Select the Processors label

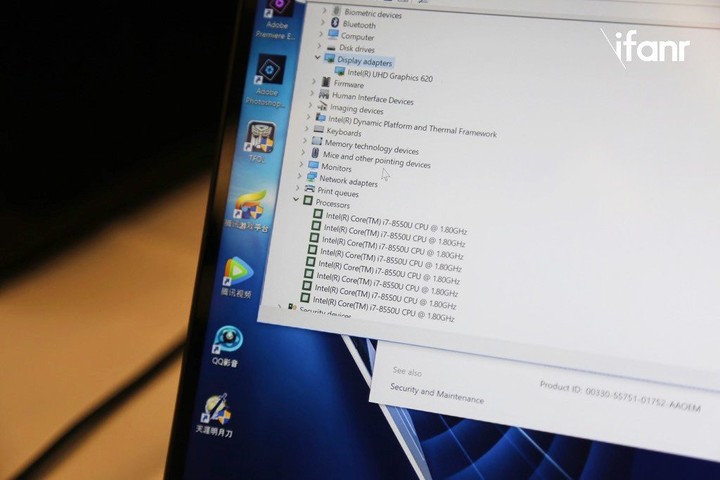coord(332,203)
